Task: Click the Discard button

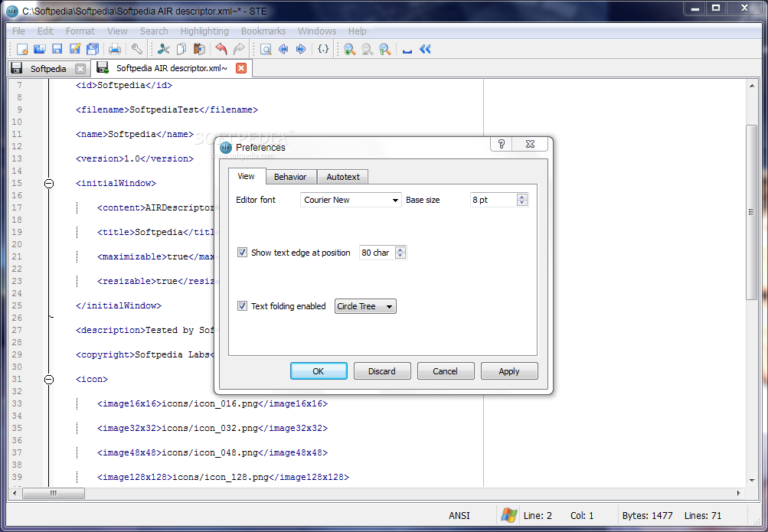Action: [381, 371]
